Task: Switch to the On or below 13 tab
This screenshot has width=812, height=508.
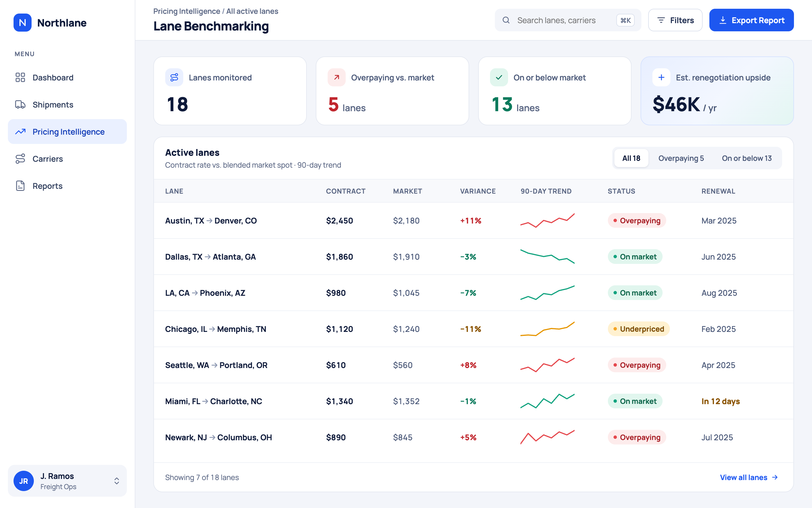Action: [x=747, y=158]
